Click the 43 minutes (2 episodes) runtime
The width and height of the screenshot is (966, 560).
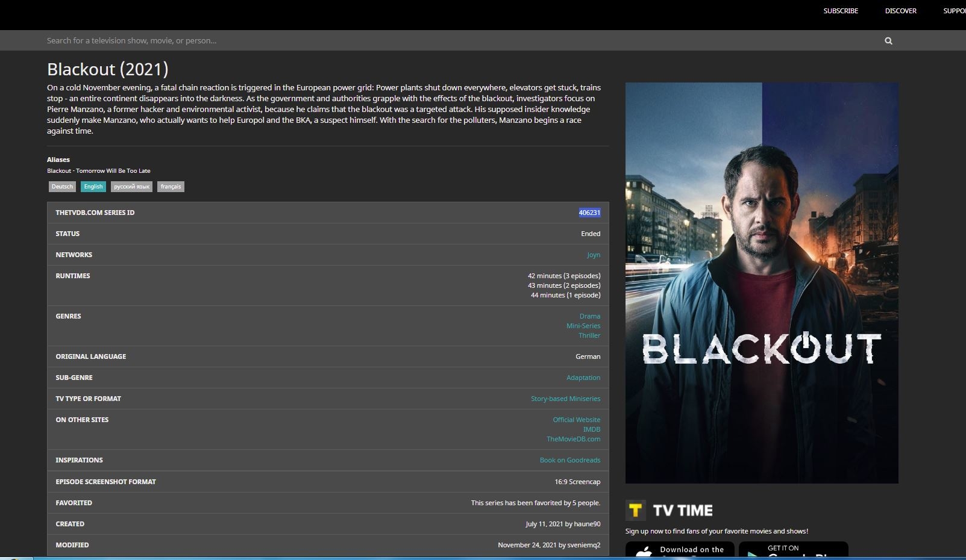tap(564, 285)
